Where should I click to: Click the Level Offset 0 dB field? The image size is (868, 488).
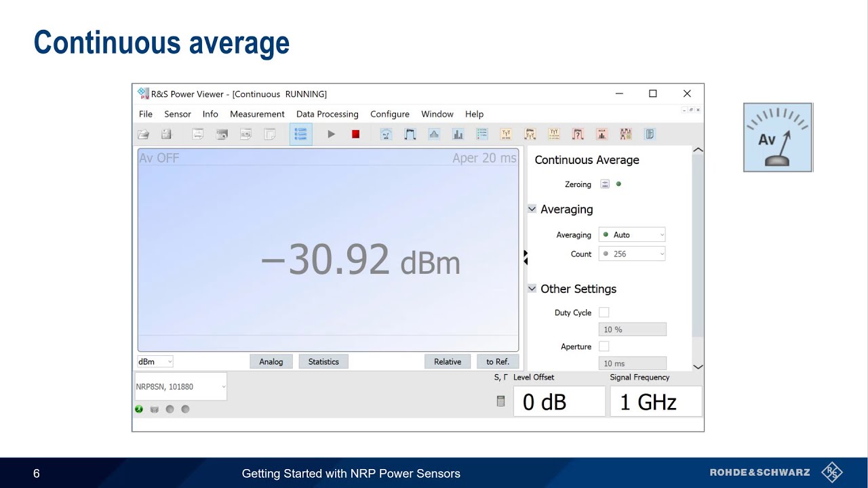pos(559,401)
